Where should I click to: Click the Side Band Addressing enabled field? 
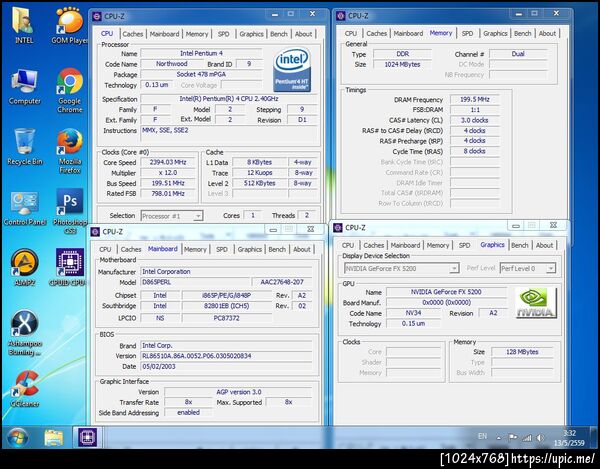[188, 412]
